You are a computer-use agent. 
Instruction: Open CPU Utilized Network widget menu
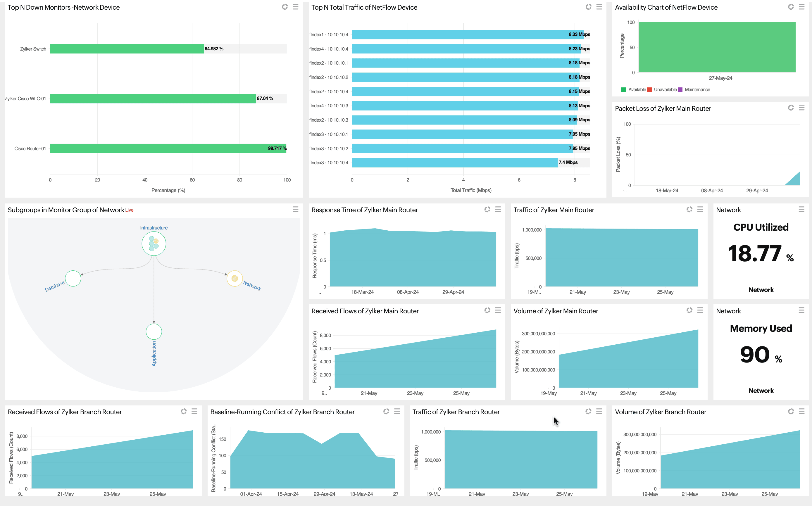pos(801,209)
